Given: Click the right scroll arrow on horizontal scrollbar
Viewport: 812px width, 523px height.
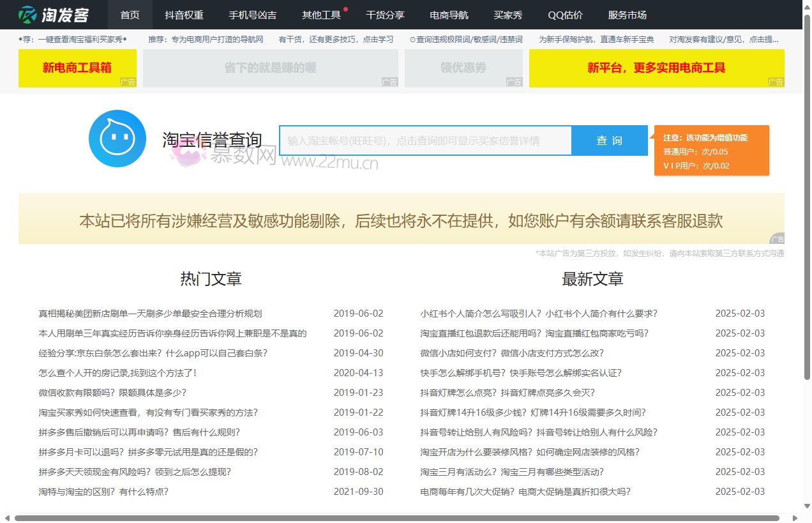Looking at the screenshot, I should 794,518.
